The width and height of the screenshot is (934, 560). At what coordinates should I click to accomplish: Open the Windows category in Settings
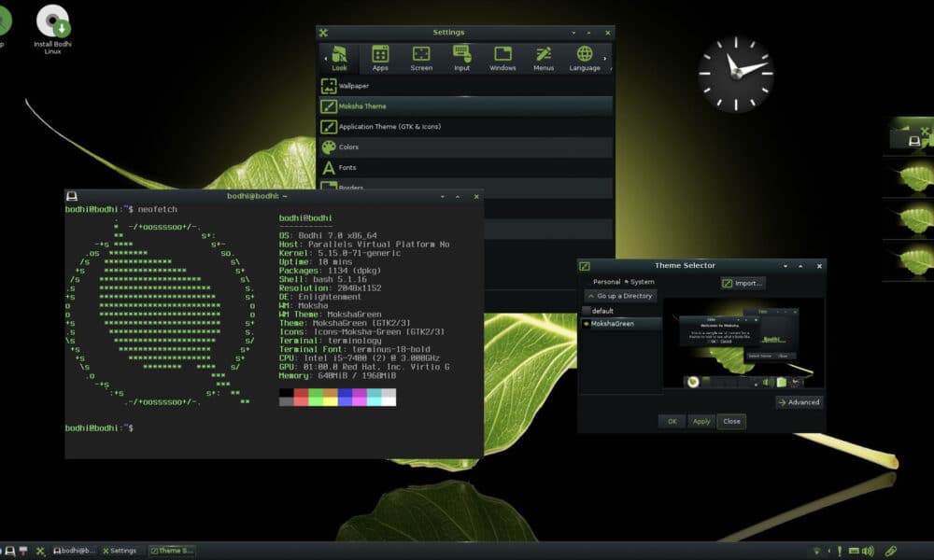click(x=502, y=58)
